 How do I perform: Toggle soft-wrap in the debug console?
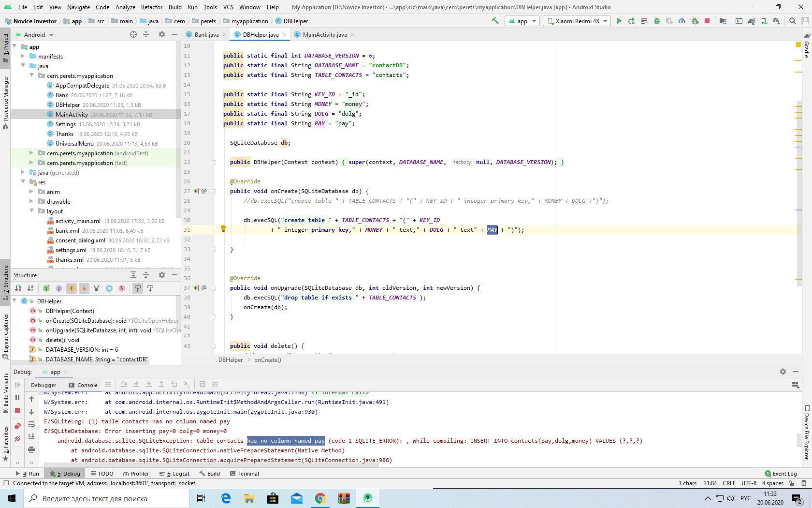click(31, 425)
